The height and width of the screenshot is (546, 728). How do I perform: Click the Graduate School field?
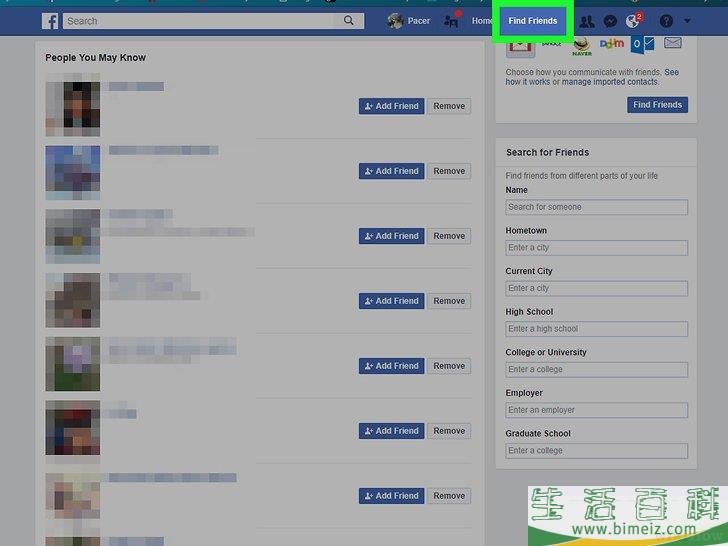[x=596, y=451]
